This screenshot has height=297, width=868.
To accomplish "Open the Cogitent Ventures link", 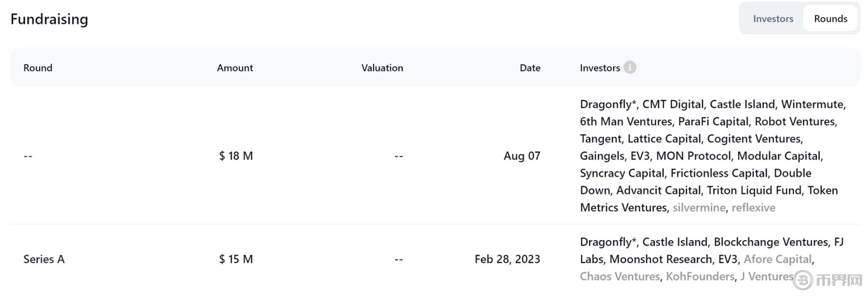I will click(x=754, y=139).
